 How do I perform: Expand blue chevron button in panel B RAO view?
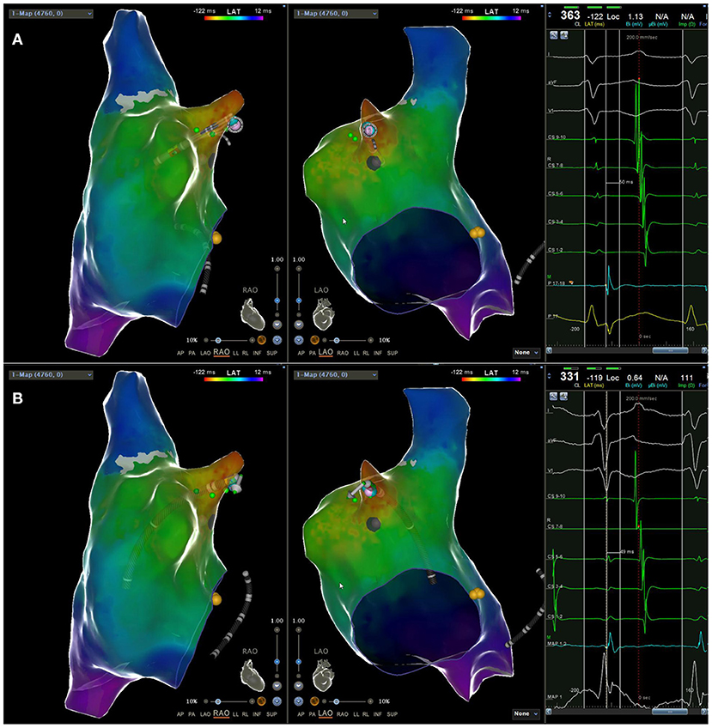tap(277, 701)
